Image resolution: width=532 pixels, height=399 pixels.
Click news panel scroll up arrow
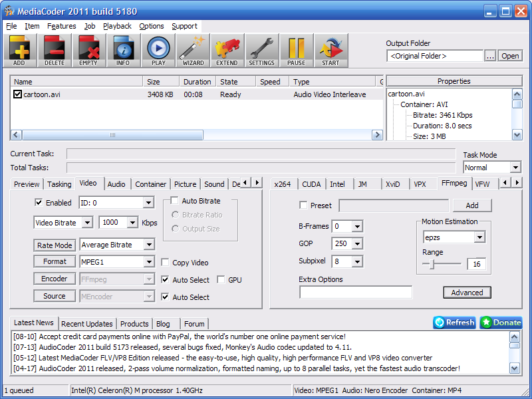[515, 337]
